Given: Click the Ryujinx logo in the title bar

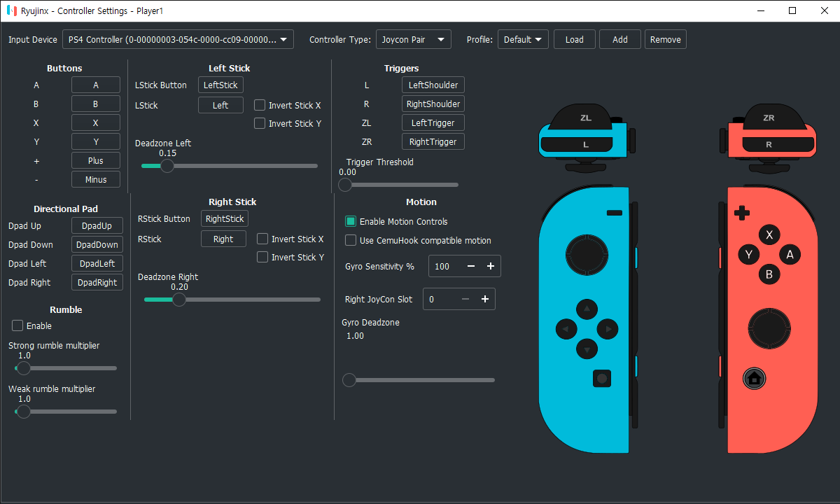Looking at the screenshot, I should [x=11, y=11].
